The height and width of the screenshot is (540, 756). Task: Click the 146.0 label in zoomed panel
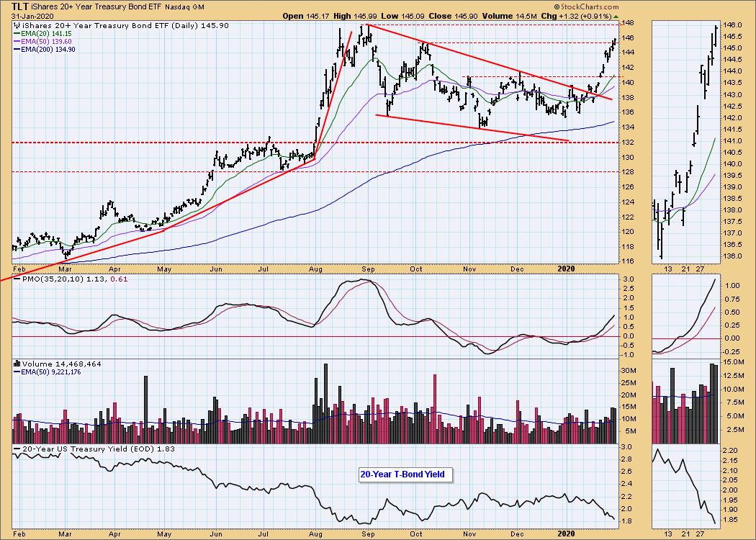pyautogui.click(x=732, y=24)
